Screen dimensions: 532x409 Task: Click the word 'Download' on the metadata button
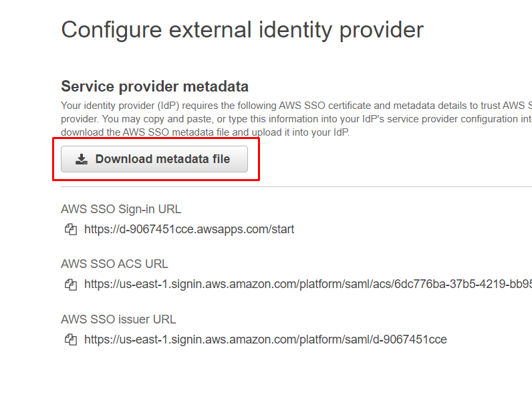pos(124,159)
